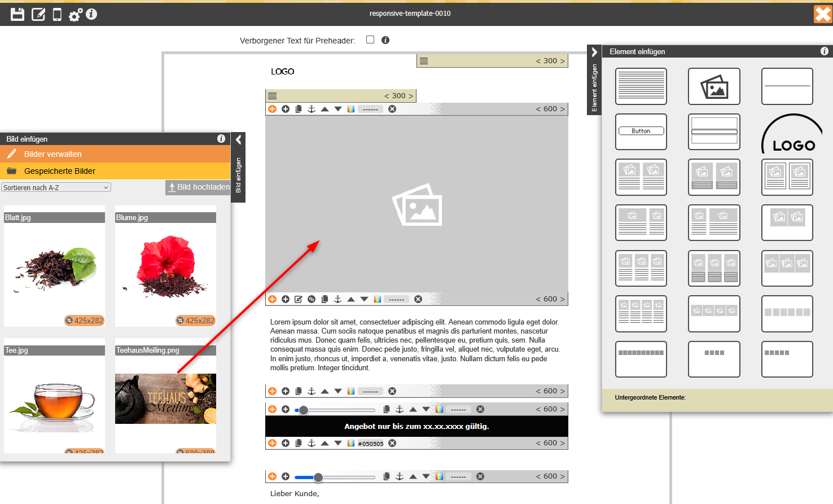This screenshot has height=504, width=833.
Task: Open the settings gears icon
Action: pyautogui.click(x=75, y=15)
